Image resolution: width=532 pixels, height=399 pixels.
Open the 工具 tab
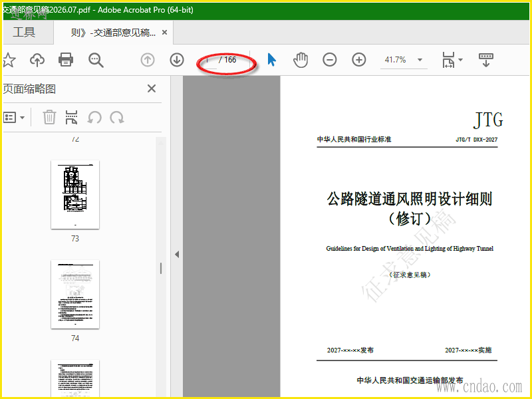[x=24, y=32]
